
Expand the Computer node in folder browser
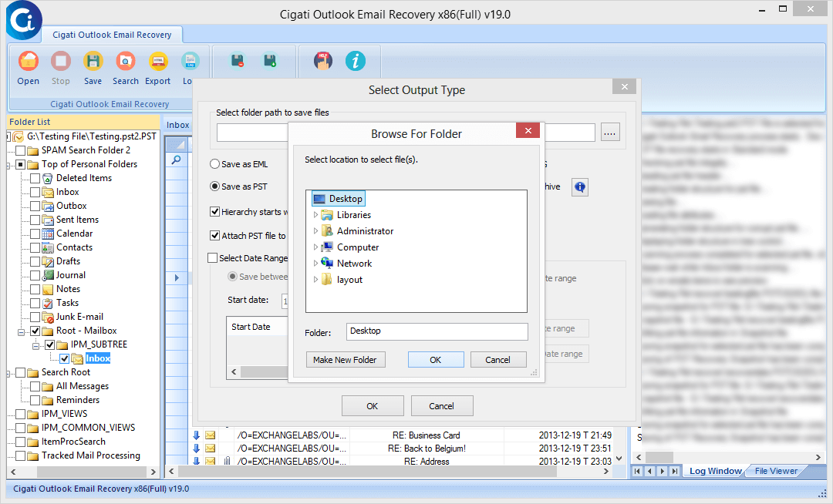(x=315, y=247)
